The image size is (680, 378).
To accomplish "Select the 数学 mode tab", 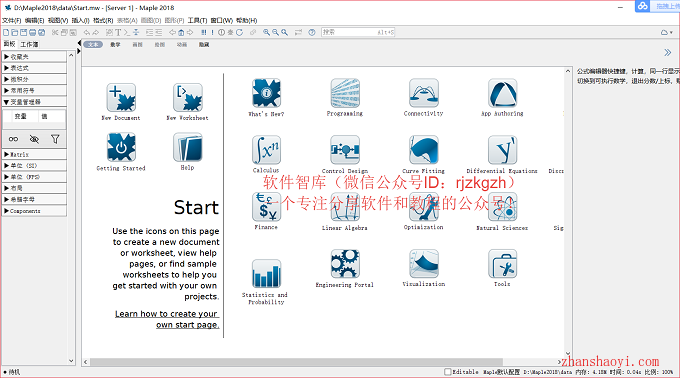I will tap(115, 45).
